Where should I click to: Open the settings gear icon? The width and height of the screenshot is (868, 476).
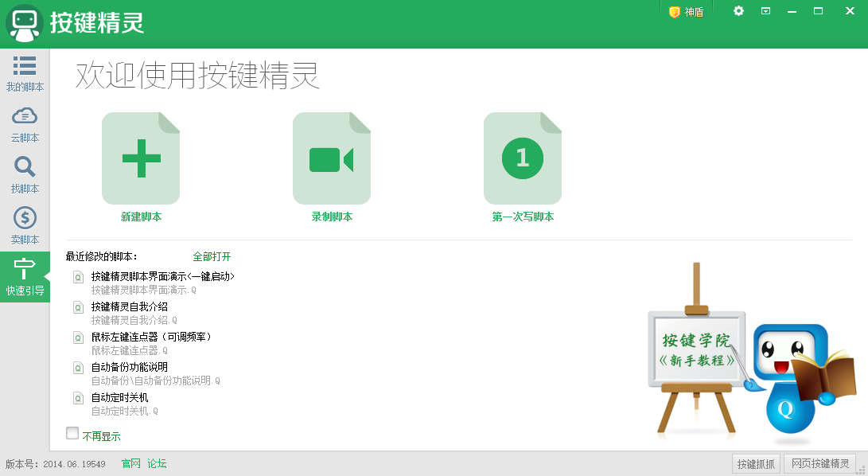(x=738, y=11)
